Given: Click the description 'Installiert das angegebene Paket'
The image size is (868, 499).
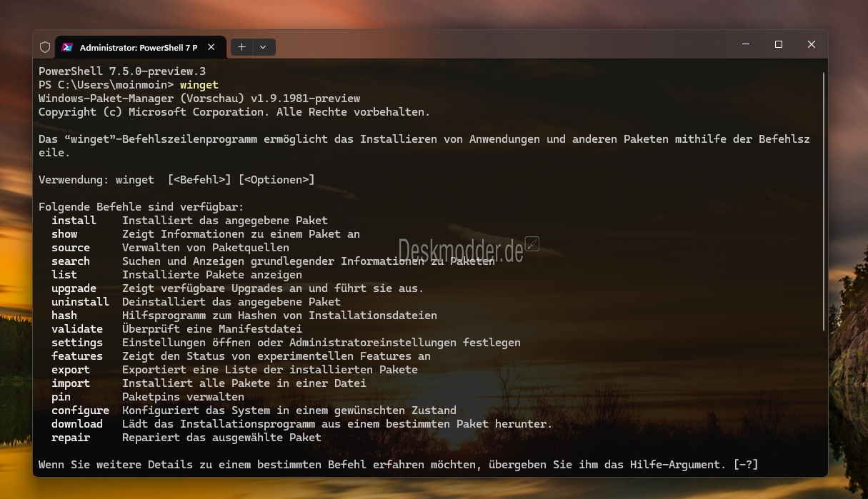Looking at the screenshot, I should point(225,221).
